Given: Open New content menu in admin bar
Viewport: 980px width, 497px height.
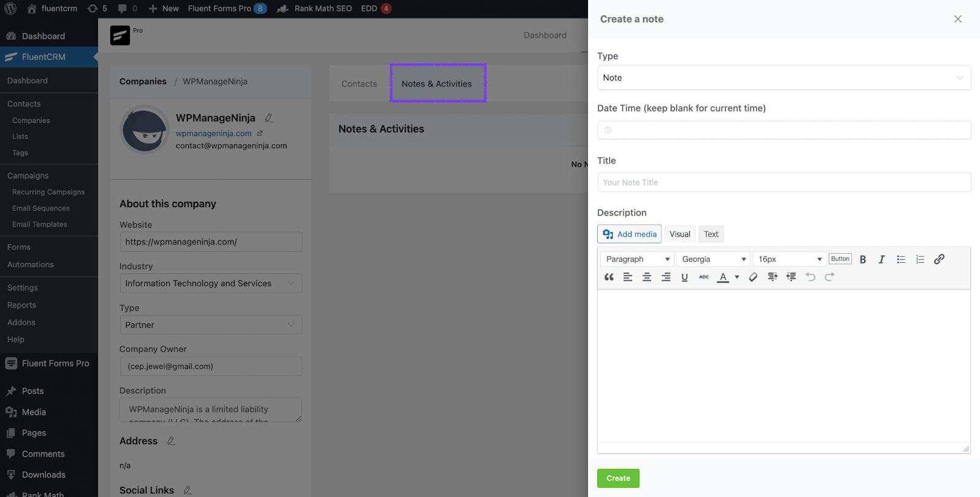Looking at the screenshot, I should tap(164, 9).
